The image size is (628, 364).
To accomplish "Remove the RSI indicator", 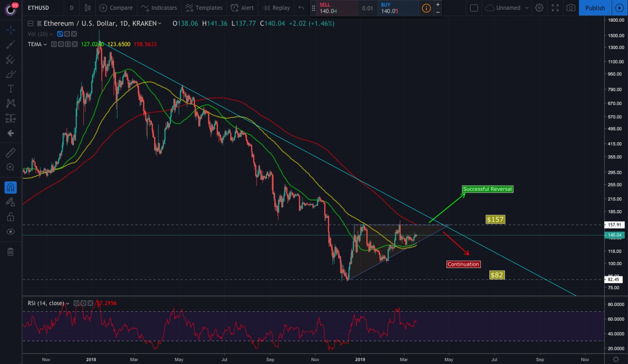I will (x=90, y=303).
